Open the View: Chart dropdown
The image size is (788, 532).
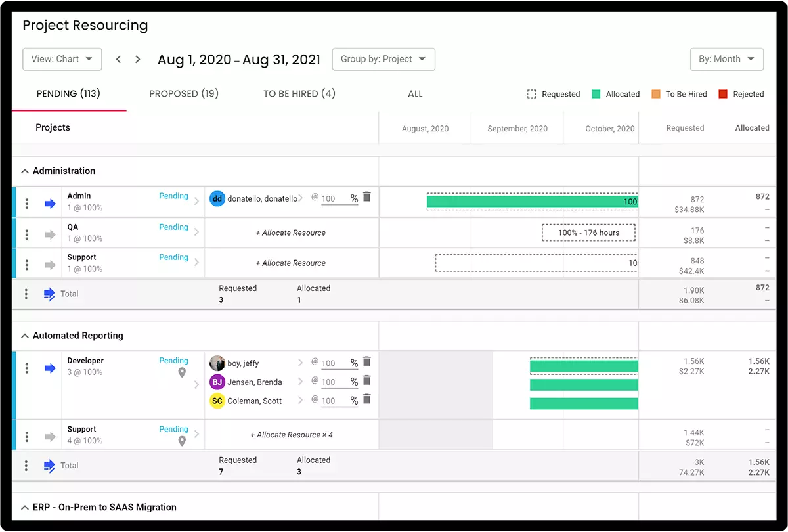click(x=62, y=59)
